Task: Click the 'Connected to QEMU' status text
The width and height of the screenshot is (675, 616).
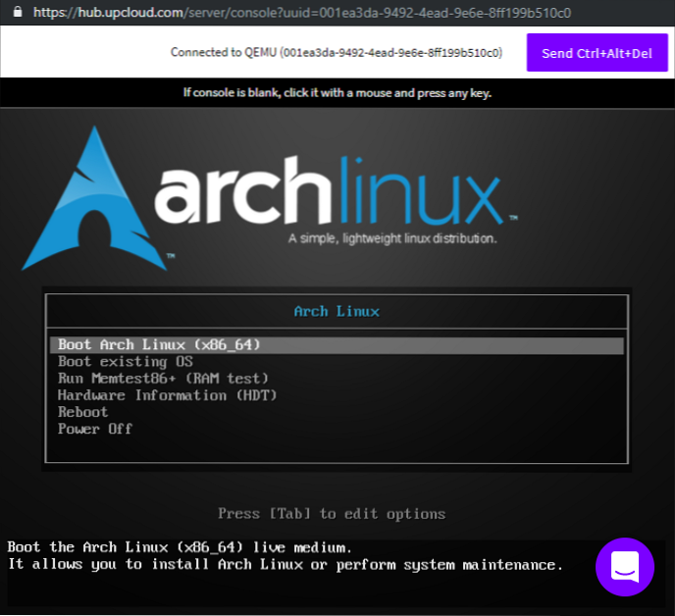Action: tap(336, 53)
